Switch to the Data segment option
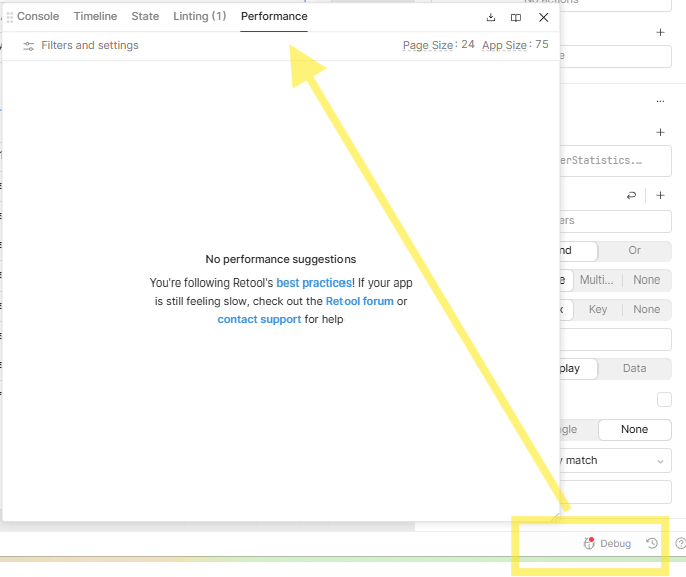 point(634,368)
